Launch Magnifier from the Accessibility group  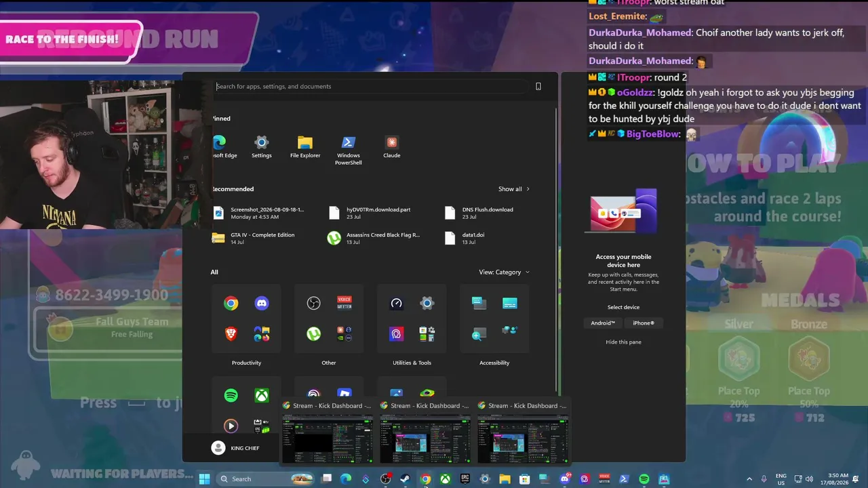(x=479, y=333)
